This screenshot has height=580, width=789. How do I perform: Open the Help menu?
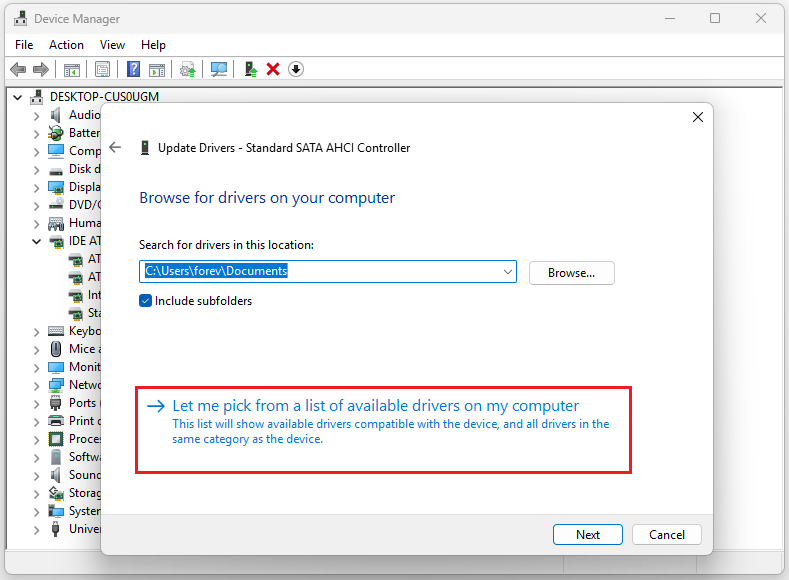pos(153,45)
